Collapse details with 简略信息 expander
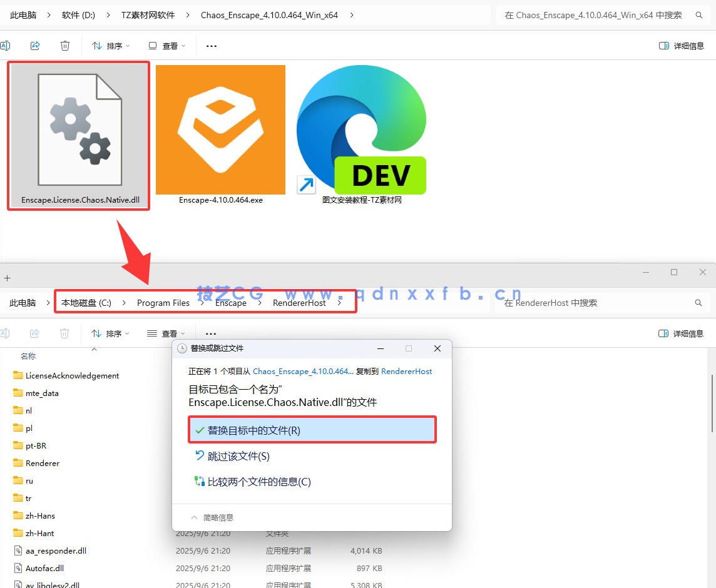This screenshot has width=716, height=588. (212, 517)
